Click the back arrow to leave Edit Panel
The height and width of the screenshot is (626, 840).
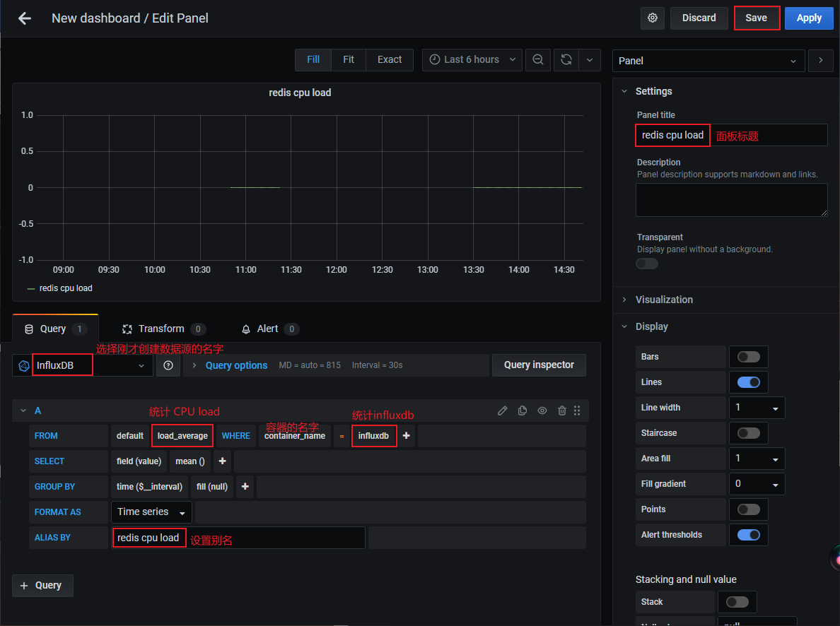tap(25, 18)
